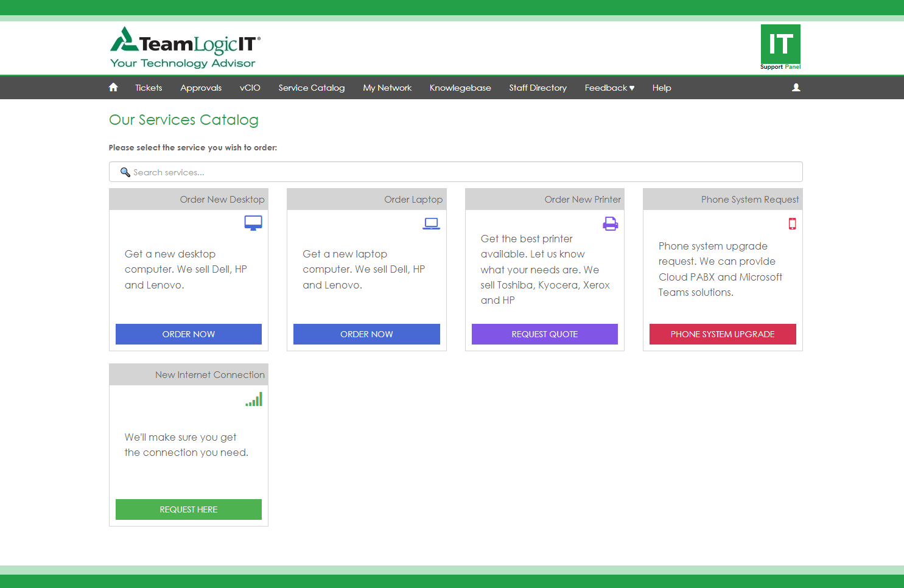This screenshot has width=904, height=588.
Task: Click the laptop icon in Order Laptop card
Action: pyautogui.click(x=431, y=224)
